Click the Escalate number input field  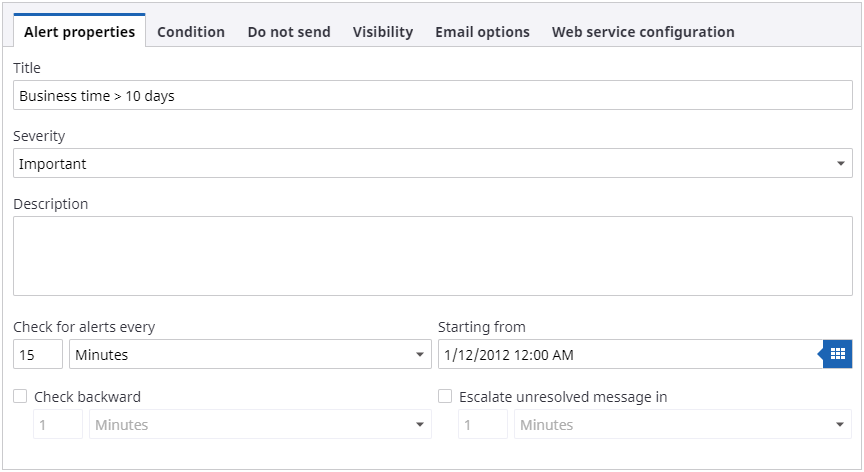(x=483, y=425)
